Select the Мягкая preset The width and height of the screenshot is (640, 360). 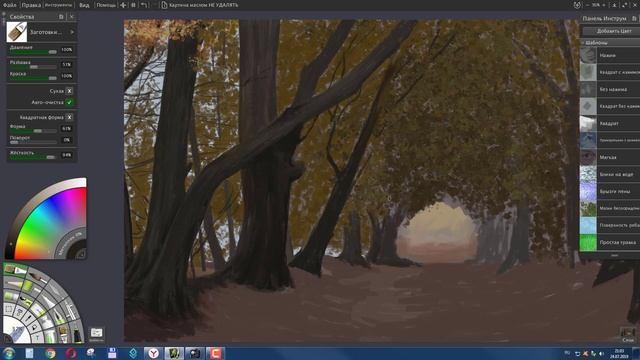(x=610, y=157)
